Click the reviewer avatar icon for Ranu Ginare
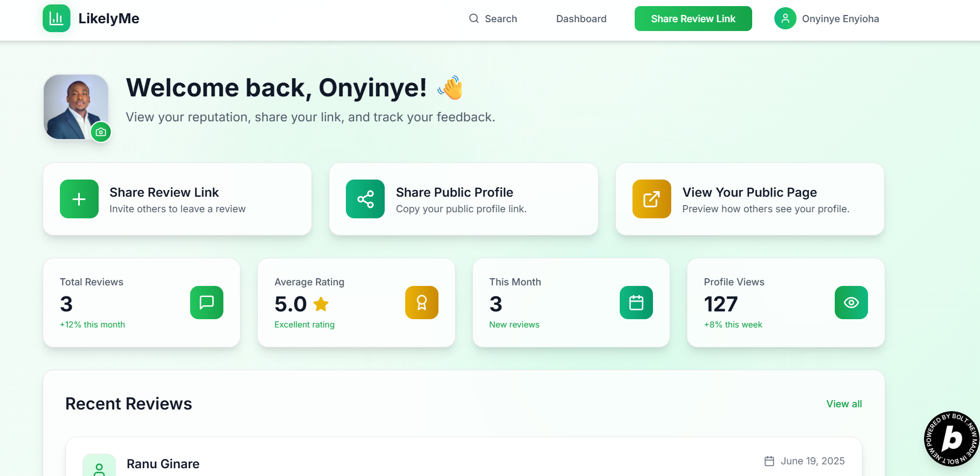This screenshot has width=980, height=476. (x=99, y=465)
